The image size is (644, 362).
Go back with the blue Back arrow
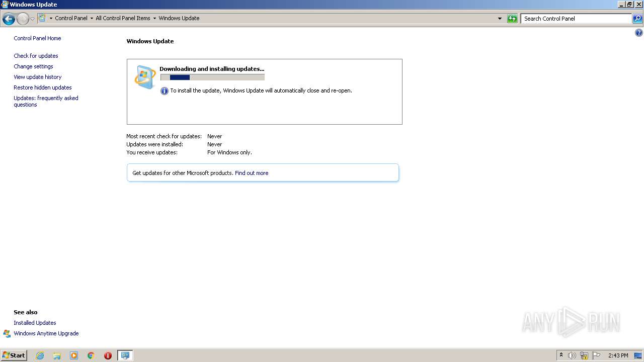(9, 19)
